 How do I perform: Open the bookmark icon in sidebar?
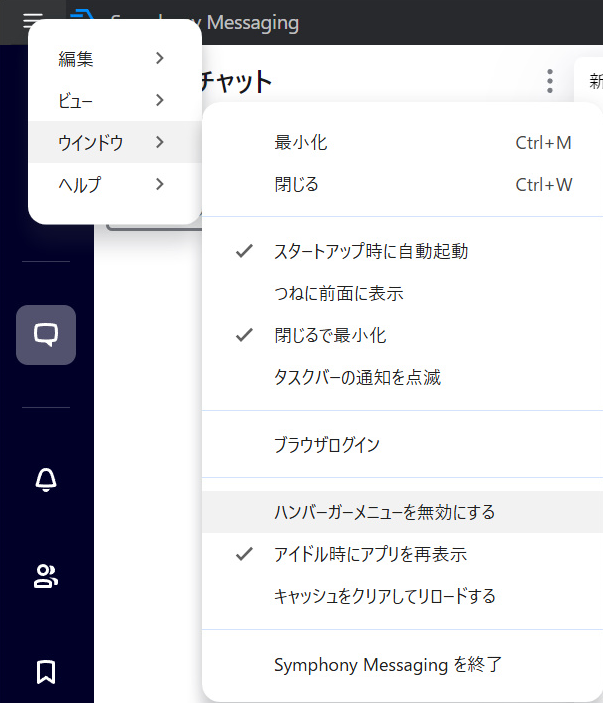pos(46,672)
